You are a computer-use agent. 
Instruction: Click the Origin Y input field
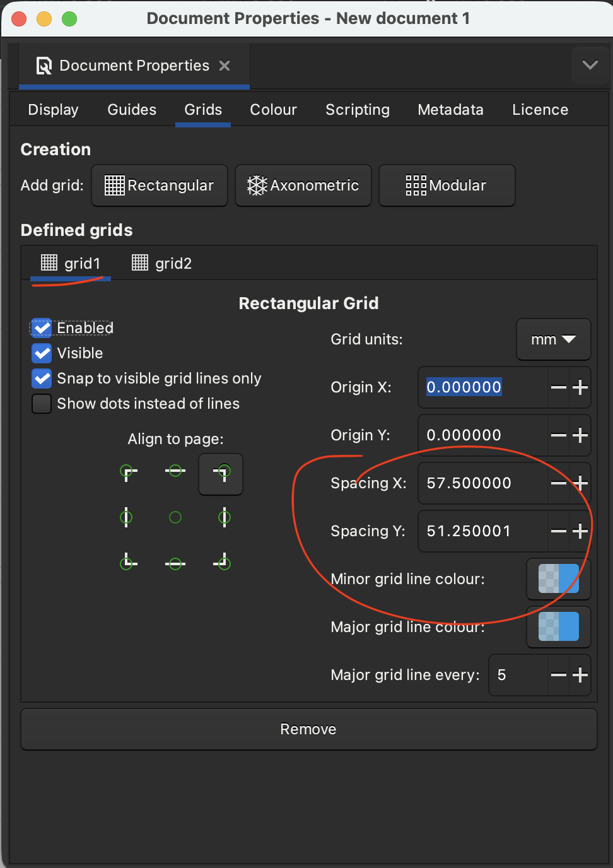point(482,435)
